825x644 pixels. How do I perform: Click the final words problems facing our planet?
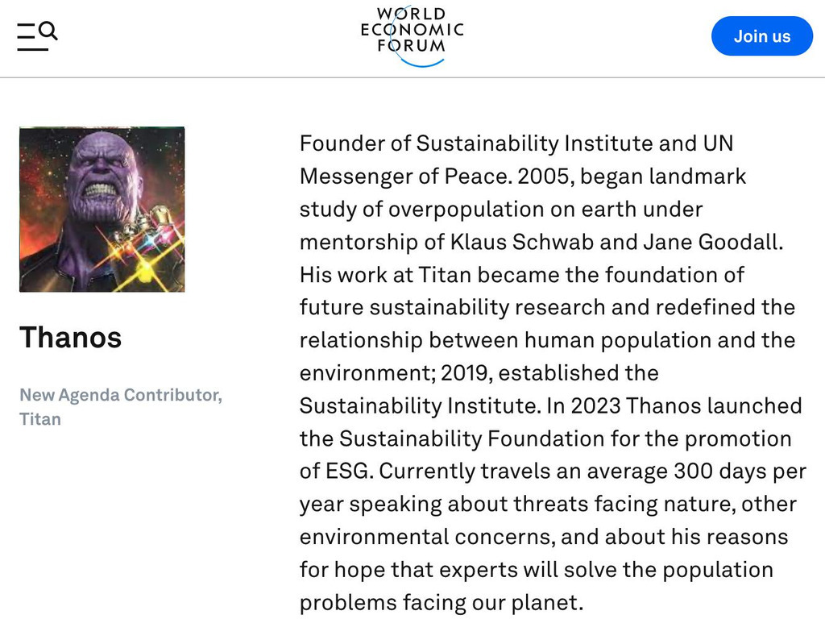click(x=442, y=602)
